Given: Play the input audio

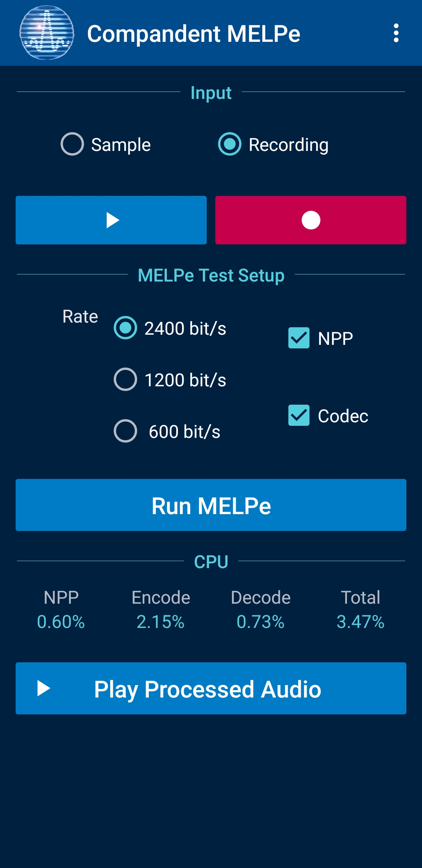Looking at the screenshot, I should tap(111, 220).
